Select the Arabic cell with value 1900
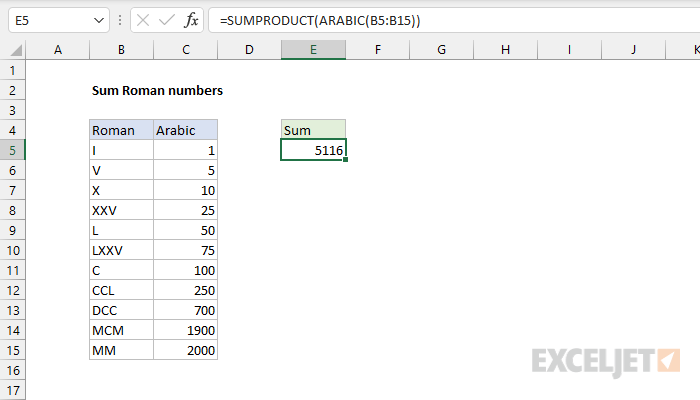 pos(186,330)
